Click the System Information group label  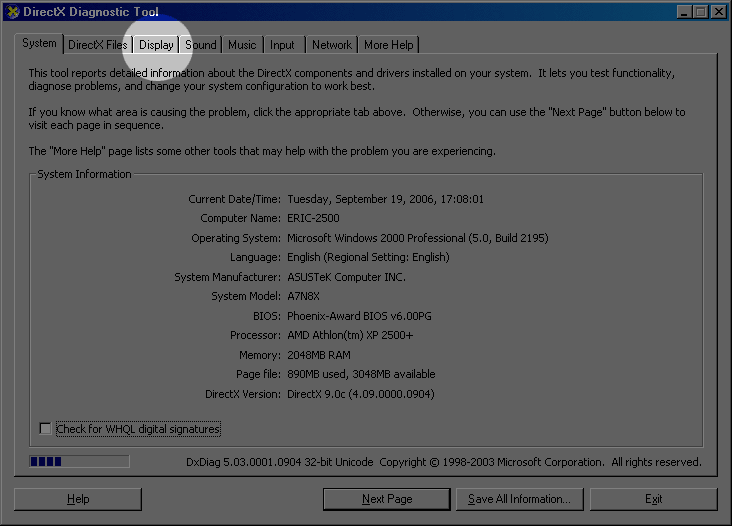pyautogui.click(x=84, y=174)
